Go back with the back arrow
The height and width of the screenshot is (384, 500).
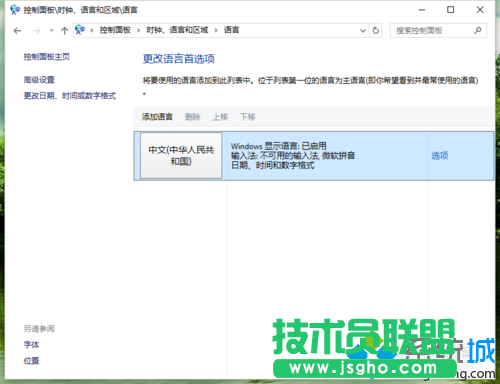(17, 31)
